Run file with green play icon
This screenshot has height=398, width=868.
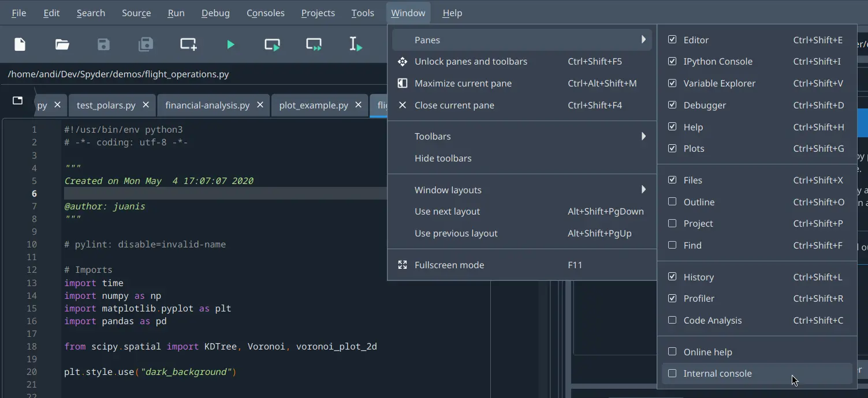[x=230, y=44]
